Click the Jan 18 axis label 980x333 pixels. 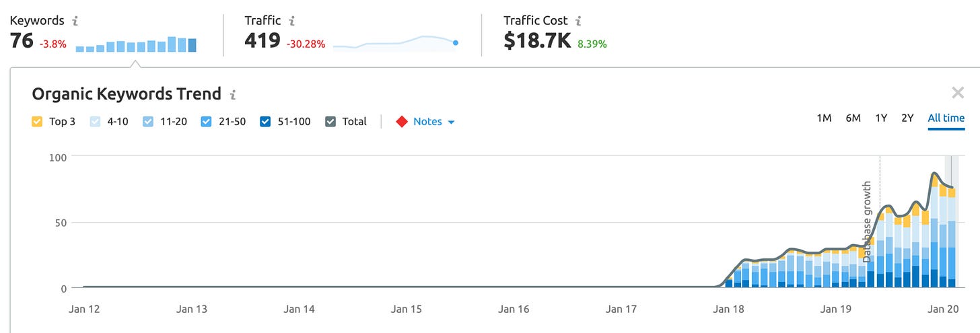click(728, 309)
